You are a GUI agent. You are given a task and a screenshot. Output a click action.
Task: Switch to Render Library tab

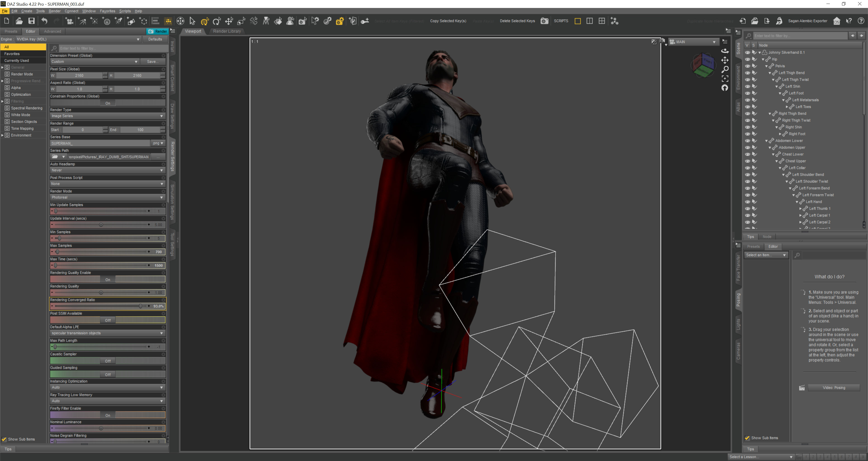coord(227,31)
